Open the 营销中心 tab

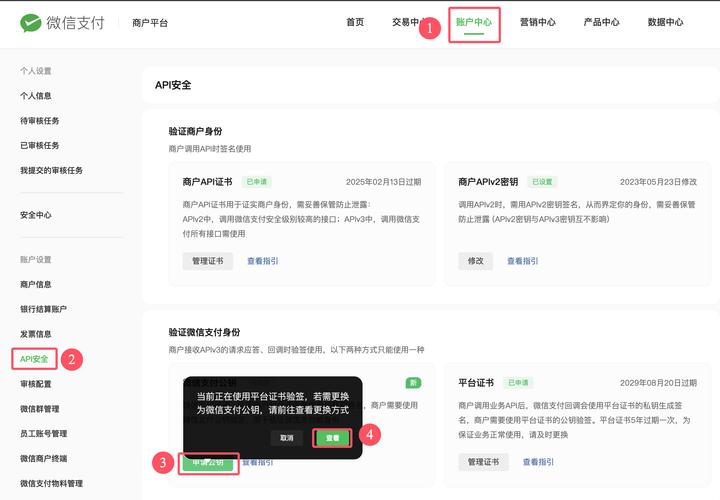pos(538,22)
